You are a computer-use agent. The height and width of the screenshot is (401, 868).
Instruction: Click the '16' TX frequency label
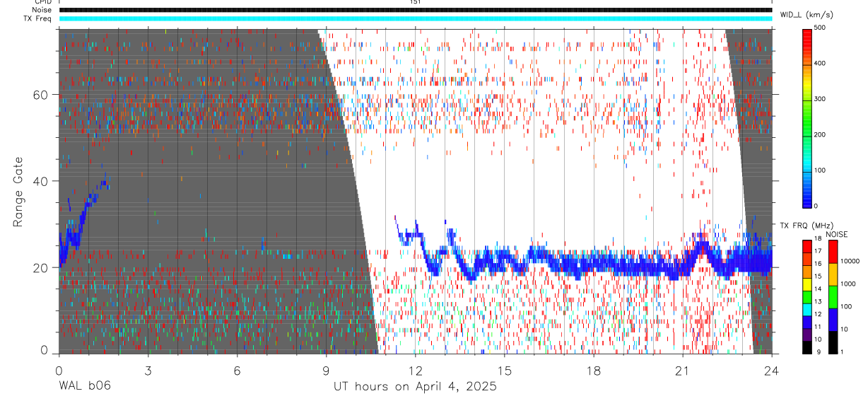click(x=818, y=264)
